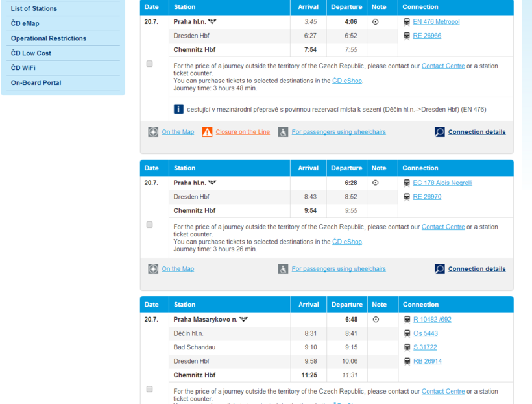The height and width of the screenshot is (404, 532).
Task: Tick the checkbox for the 6:28 connection
Action: click(149, 225)
